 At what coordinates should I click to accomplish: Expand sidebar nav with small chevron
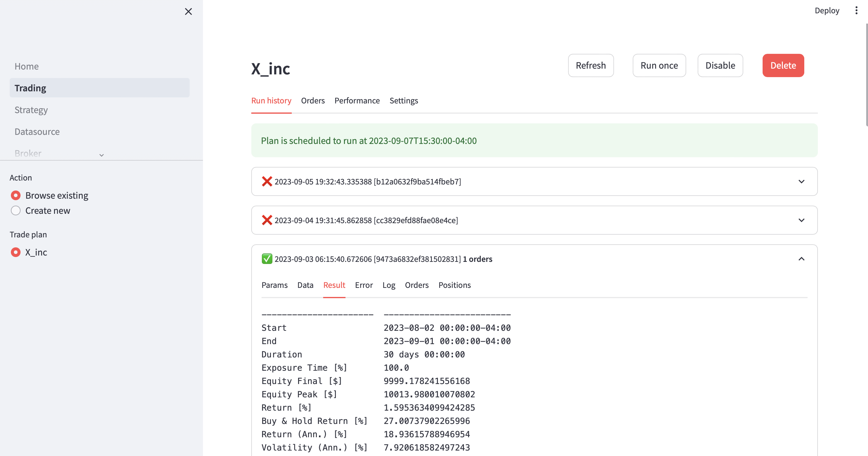click(x=101, y=155)
